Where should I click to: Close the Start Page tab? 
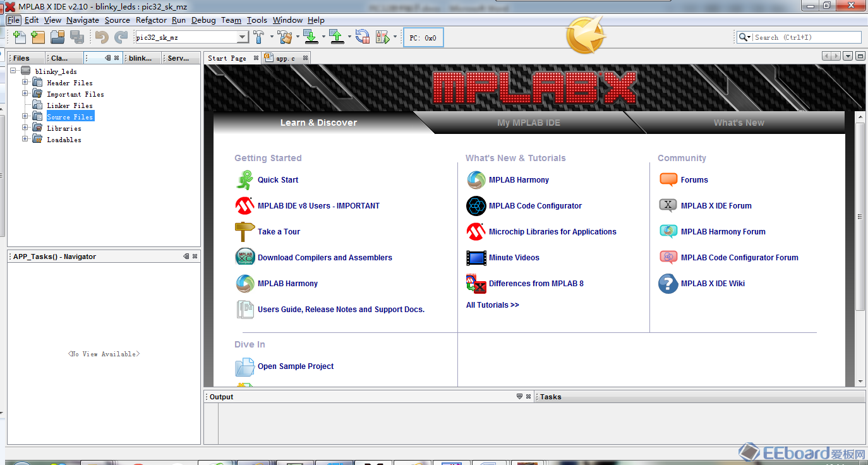coord(256,58)
